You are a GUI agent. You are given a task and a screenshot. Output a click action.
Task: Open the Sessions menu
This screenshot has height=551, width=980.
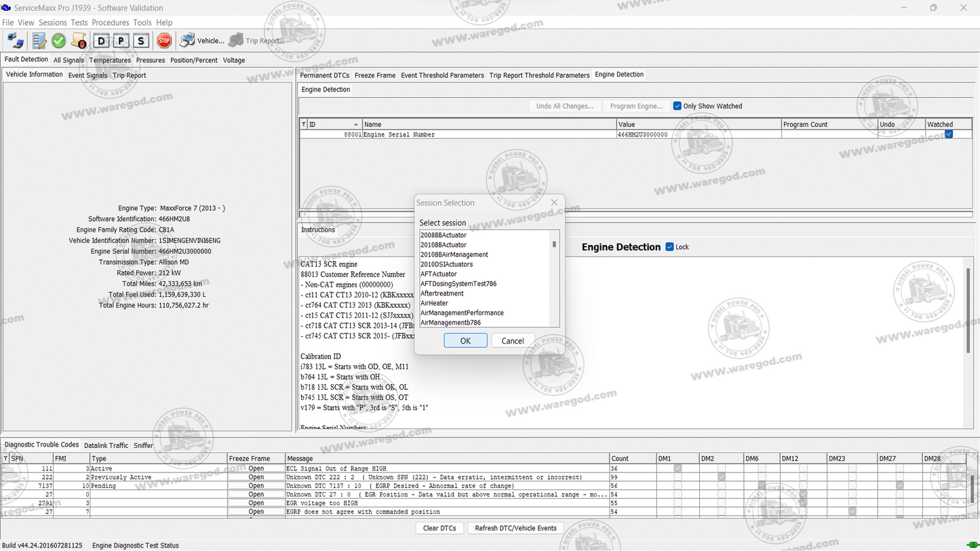click(52, 22)
